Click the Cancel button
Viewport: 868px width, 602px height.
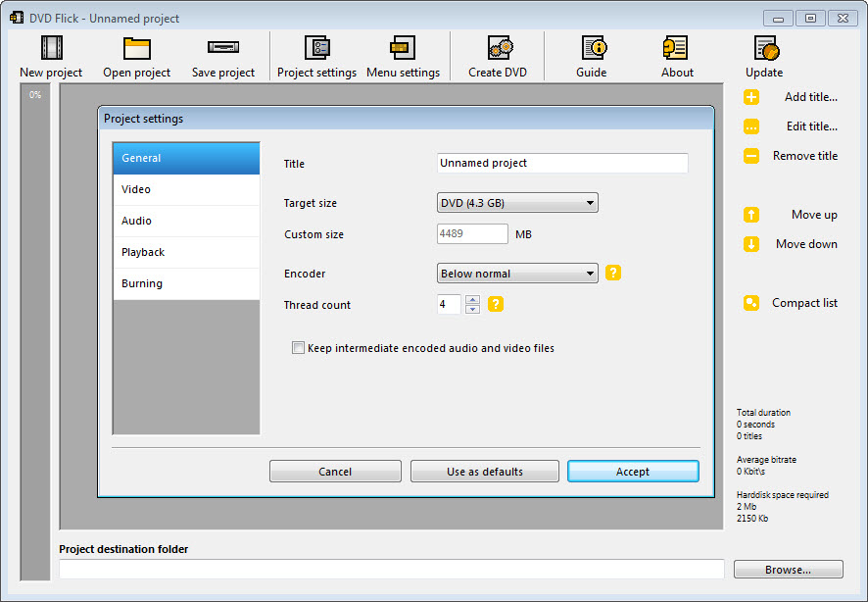pyautogui.click(x=335, y=472)
